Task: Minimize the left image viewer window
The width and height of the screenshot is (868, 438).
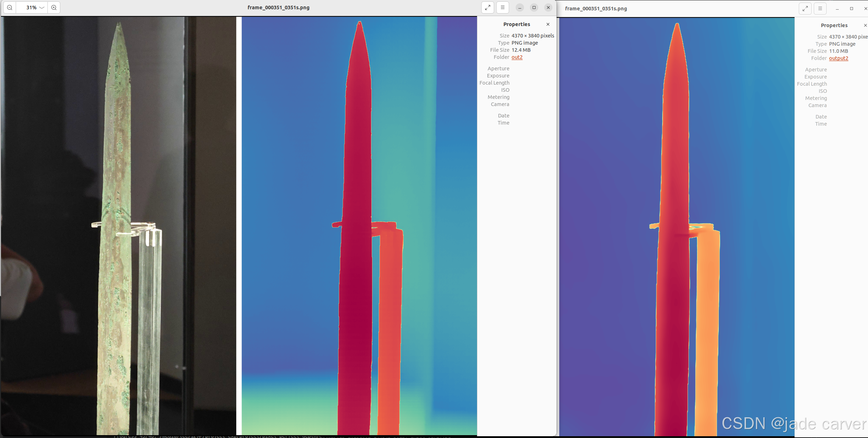Action: (520, 7)
